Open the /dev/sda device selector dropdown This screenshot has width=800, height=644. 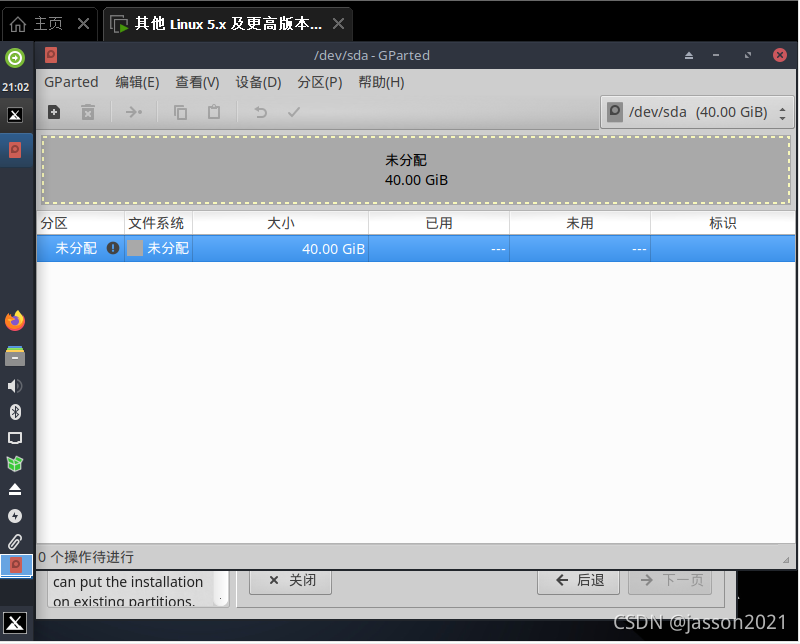coord(697,112)
